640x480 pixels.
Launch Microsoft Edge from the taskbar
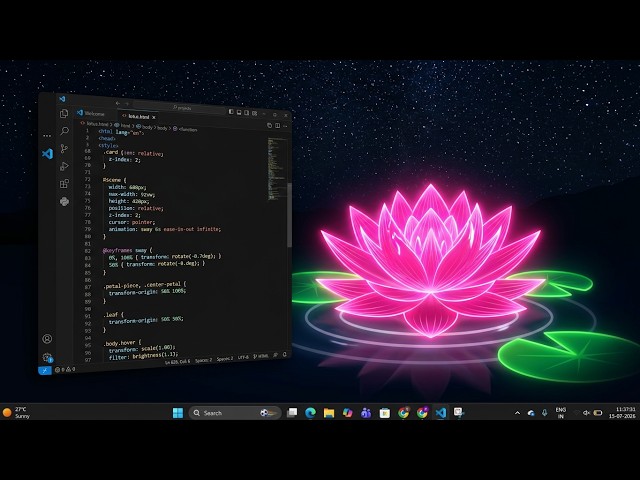pyautogui.click(x=310, y=413)
